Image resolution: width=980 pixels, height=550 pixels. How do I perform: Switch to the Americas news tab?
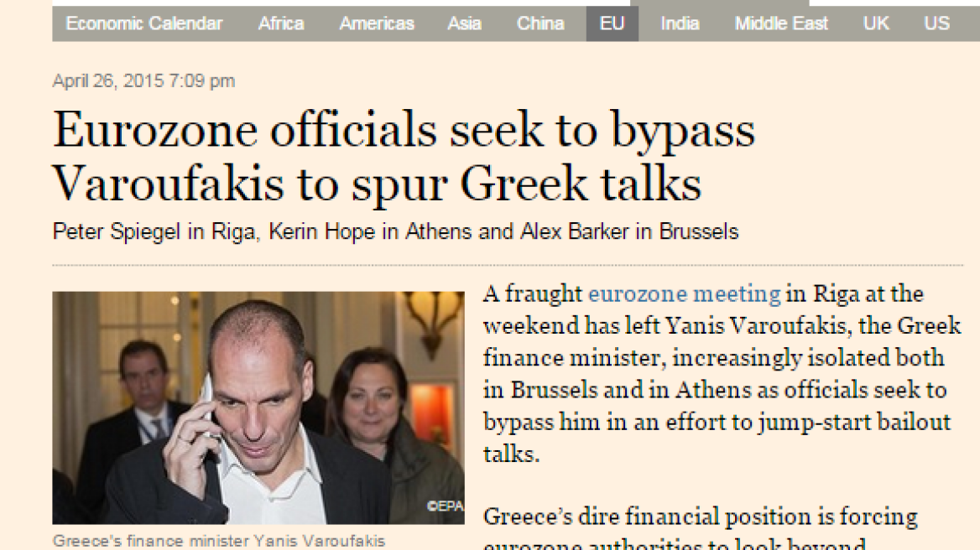[x=376, y=24]
